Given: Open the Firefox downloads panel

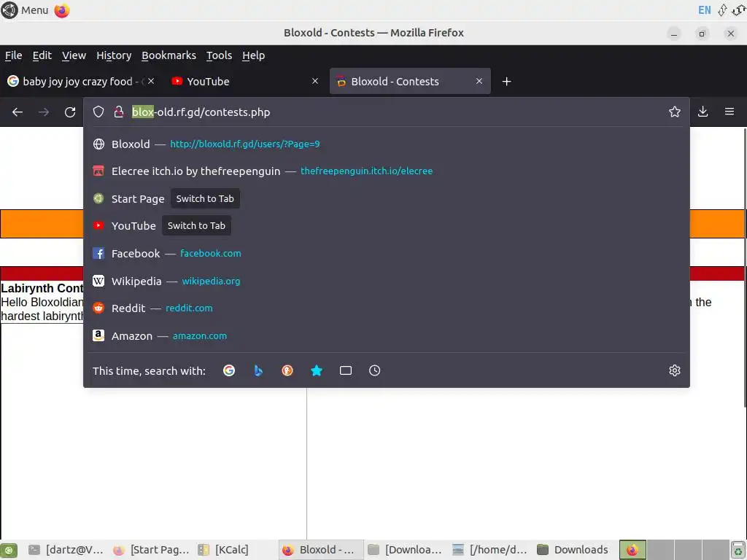Looking at the screenshot, I should click(x=703, y=112).
